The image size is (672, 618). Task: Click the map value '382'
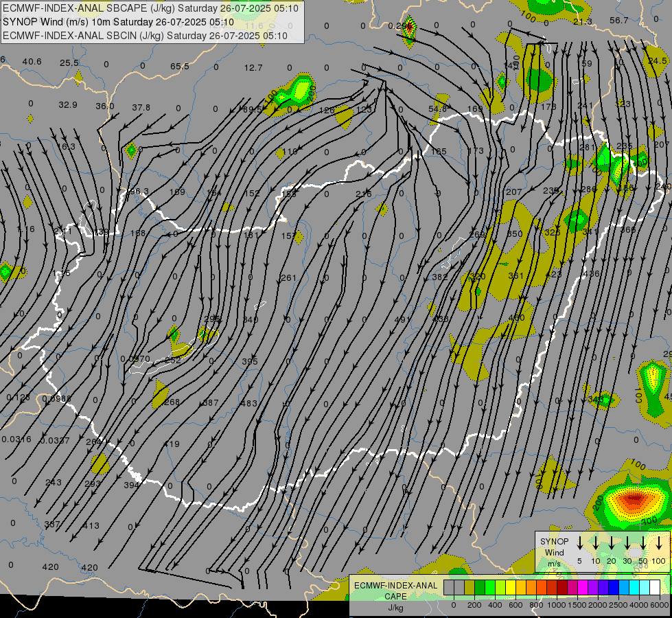[x=440, y=277]
